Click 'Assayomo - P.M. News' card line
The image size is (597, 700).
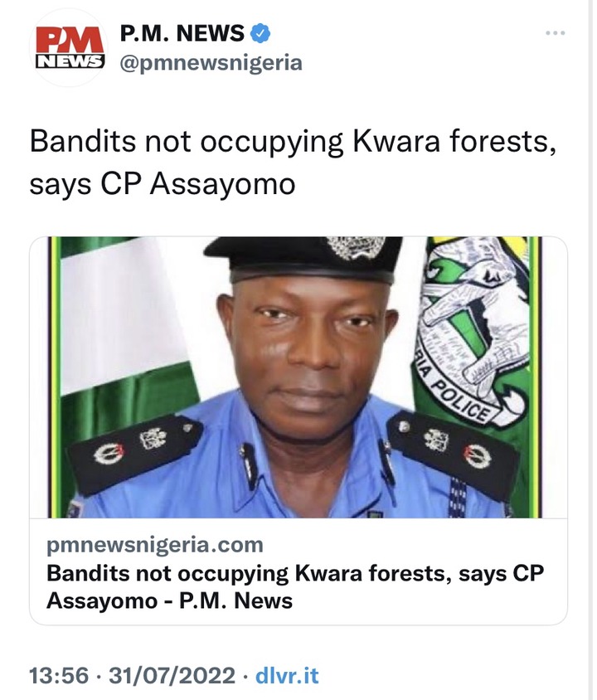coord(169,600)
